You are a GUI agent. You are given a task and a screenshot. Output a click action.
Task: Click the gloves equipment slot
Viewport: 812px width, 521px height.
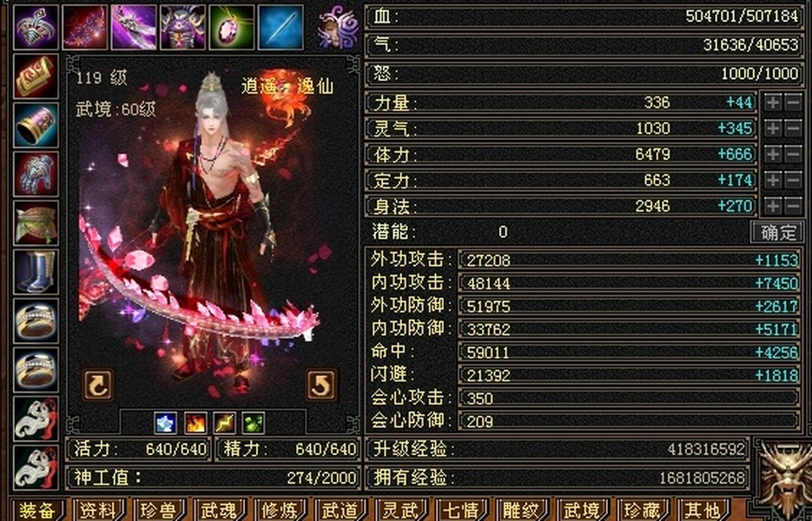pos(36,174)
